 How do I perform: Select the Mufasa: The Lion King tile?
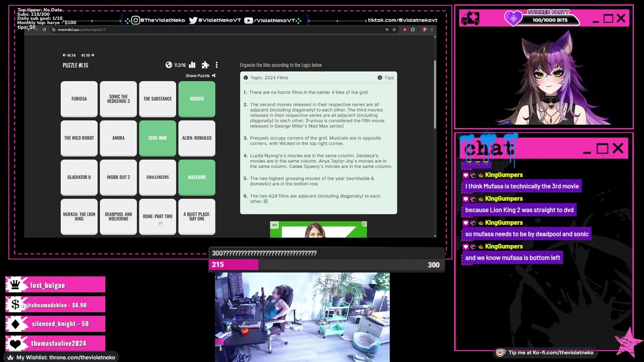pyautogui.click(x=79, y=216)
